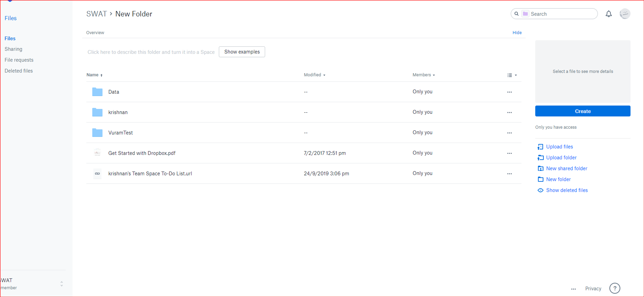Click the search magnifier icon

tap(516, 14)
